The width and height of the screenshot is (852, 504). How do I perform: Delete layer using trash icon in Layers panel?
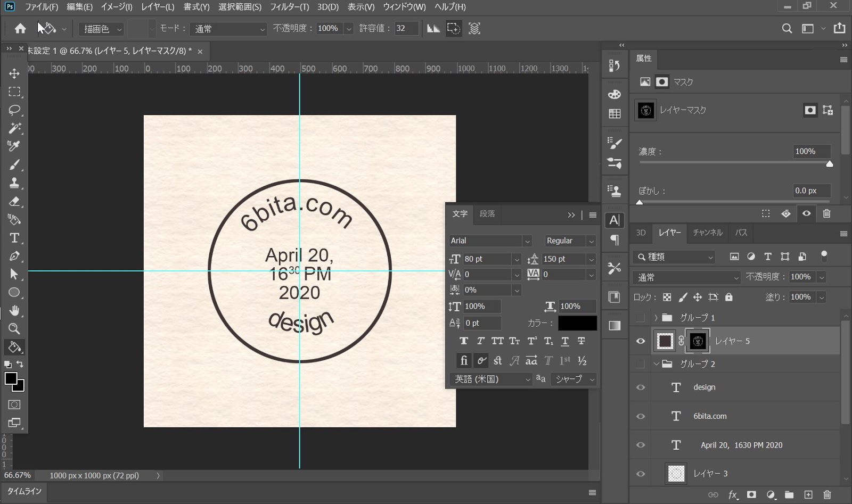point(826,494)
